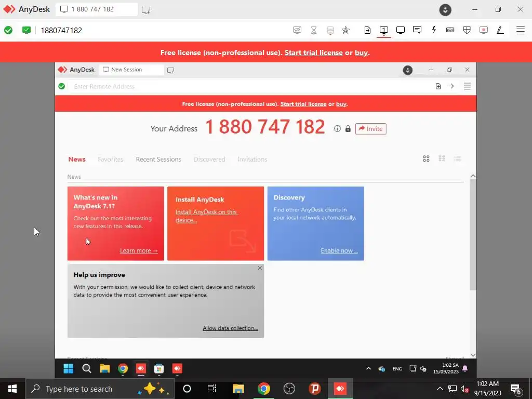Click the Start trial license link in outer banner

tap(313, 52)
